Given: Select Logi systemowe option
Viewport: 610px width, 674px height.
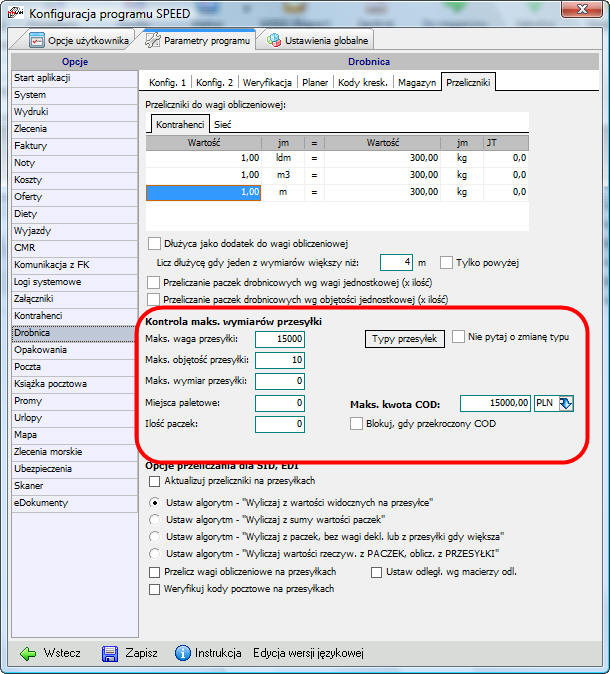Looking at the screenshot, I should click(75, 282).
